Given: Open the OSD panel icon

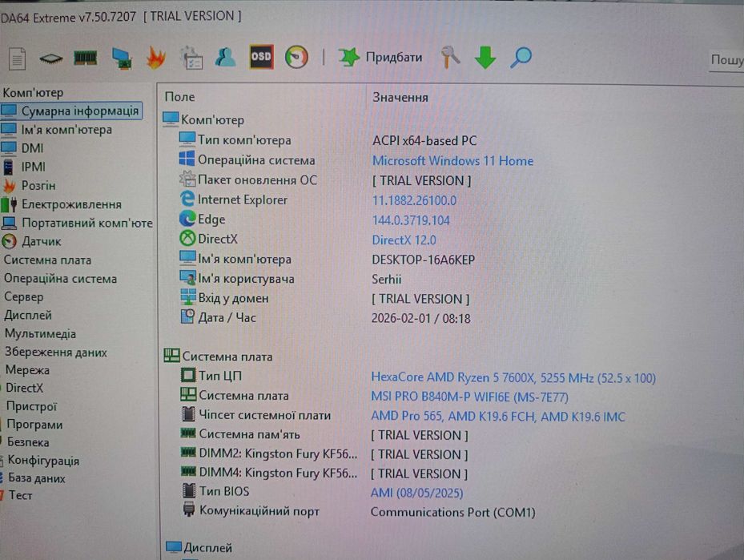Looking at the screenshot, I should pos(261,57).
